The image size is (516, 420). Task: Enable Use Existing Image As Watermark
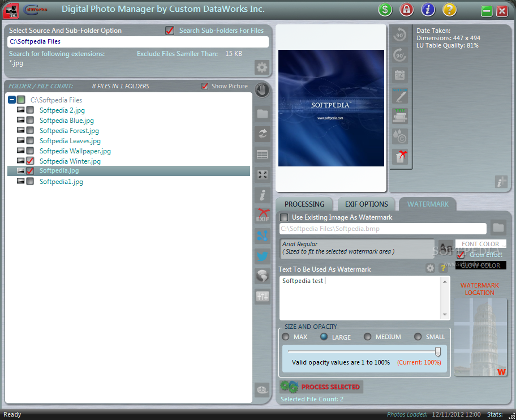(284, 217)
